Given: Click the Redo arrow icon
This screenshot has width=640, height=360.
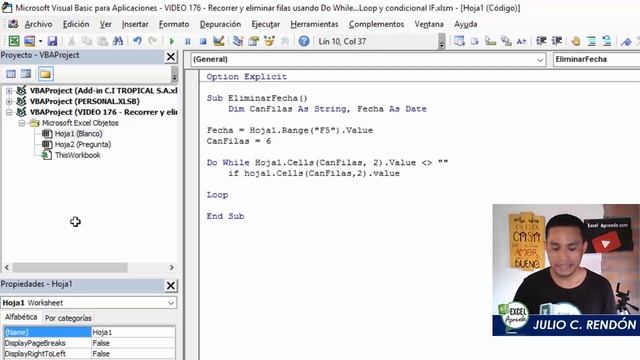Looking at the screenshot, I should point(152,41).
